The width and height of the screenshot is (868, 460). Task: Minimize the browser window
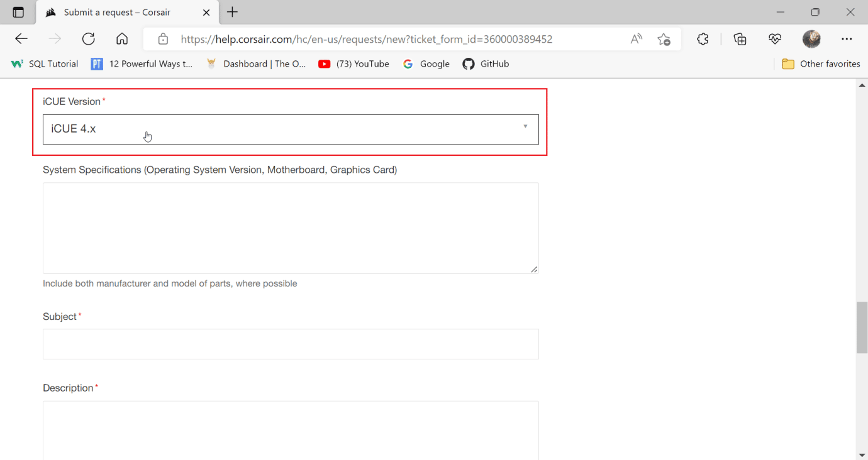[781, 12]
